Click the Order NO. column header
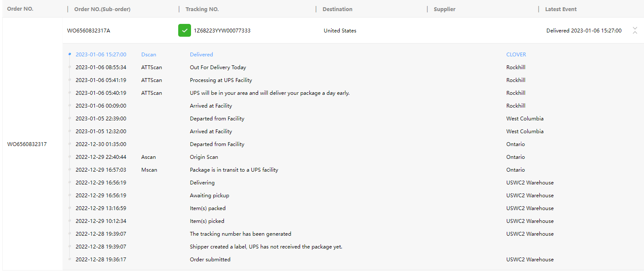644x272 pixels. click(20, 9)
